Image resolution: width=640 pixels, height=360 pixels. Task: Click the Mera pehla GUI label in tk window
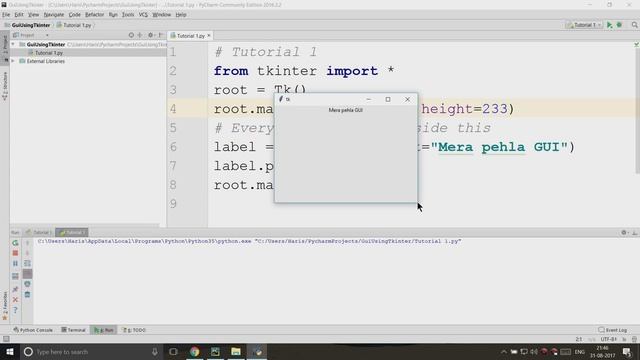346,110
